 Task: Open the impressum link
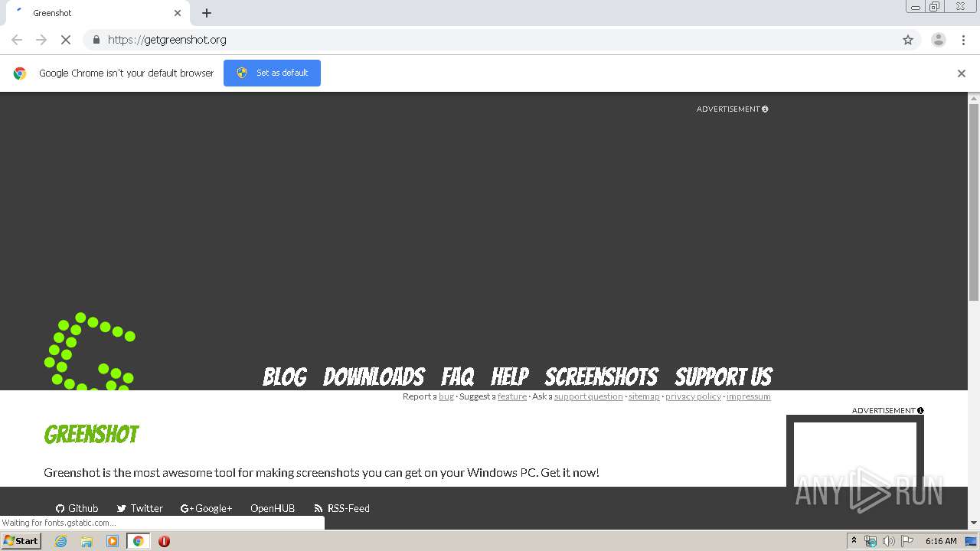point(748,396)
